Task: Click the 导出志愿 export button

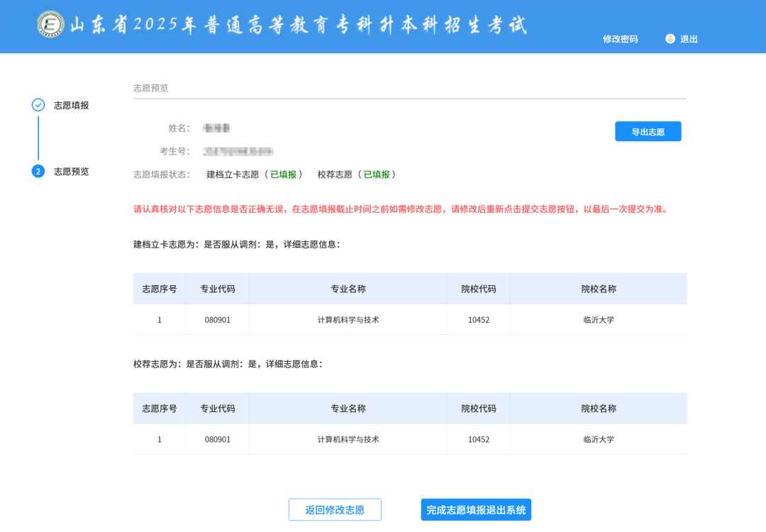Action: 648,131
